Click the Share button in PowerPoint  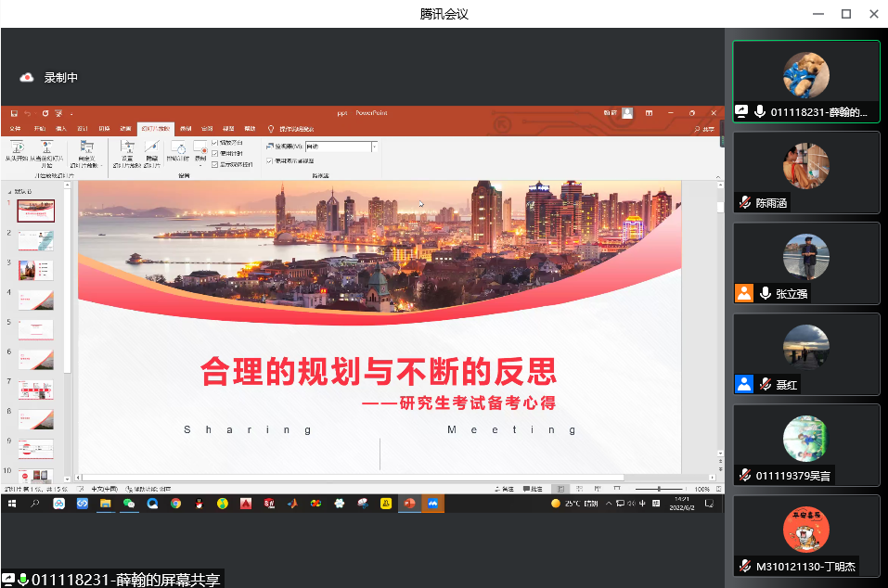pyautogui.click(x=705, y=129)
